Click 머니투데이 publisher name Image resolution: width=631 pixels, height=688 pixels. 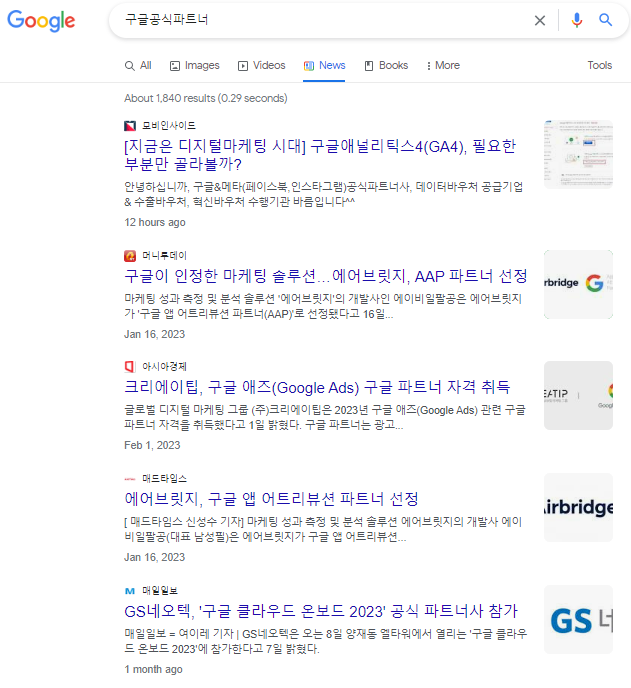point(165,255)
